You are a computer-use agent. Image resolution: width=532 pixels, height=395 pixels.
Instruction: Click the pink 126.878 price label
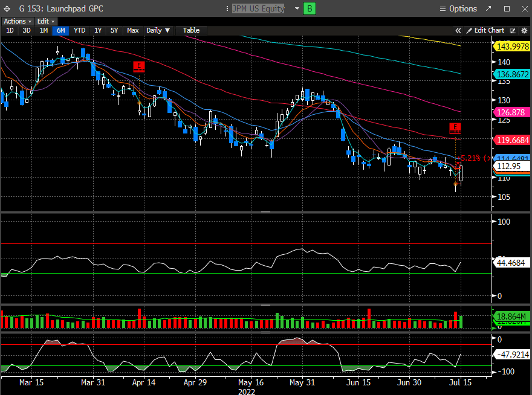[x=512, y=112]
